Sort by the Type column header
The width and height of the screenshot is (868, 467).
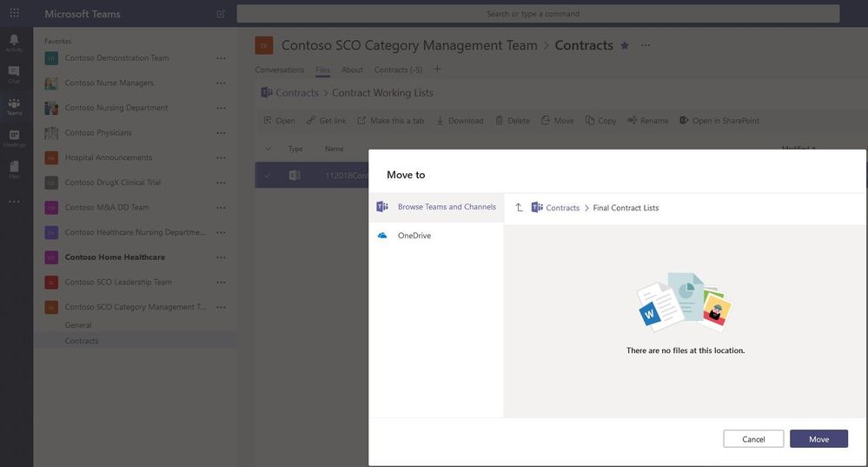[x=295, y=149]
